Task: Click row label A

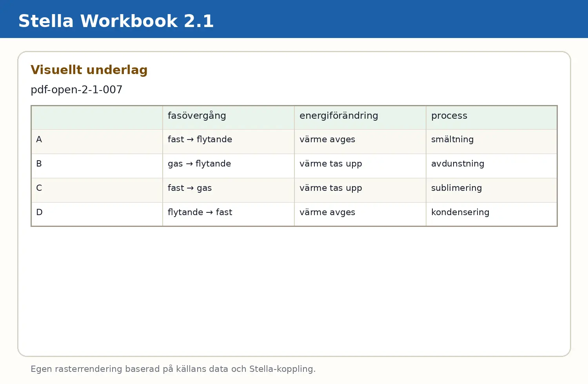Action: click(x=97, y=141)
